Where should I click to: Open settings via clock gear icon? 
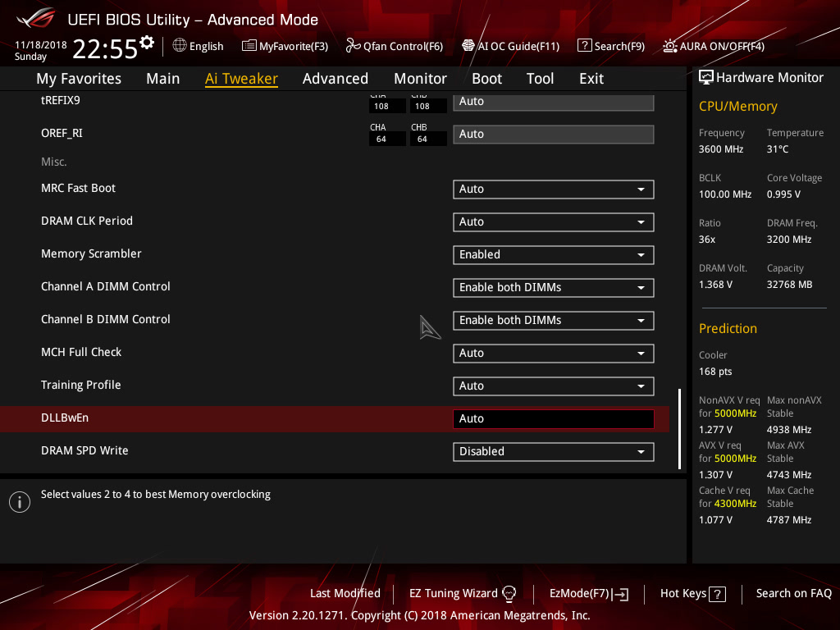tap(147, 43)
